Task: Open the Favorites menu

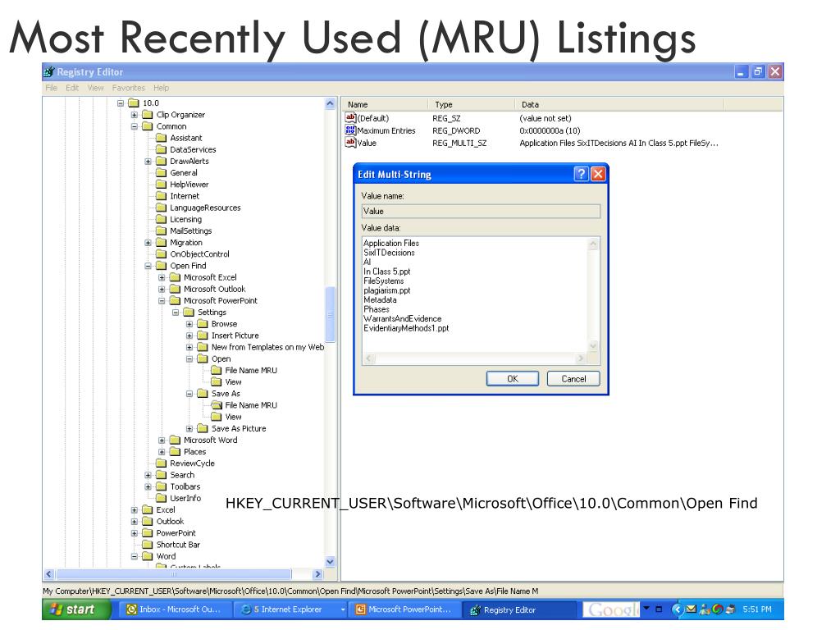Action: (129, 88)
